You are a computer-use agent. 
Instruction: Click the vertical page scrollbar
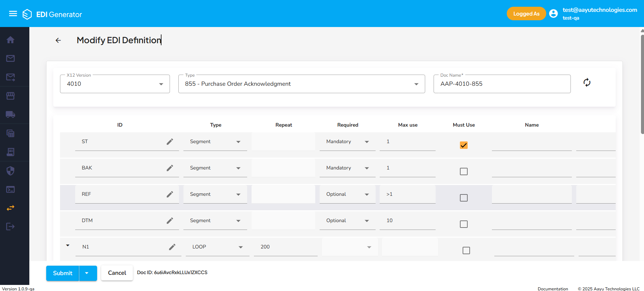[642, 84]
